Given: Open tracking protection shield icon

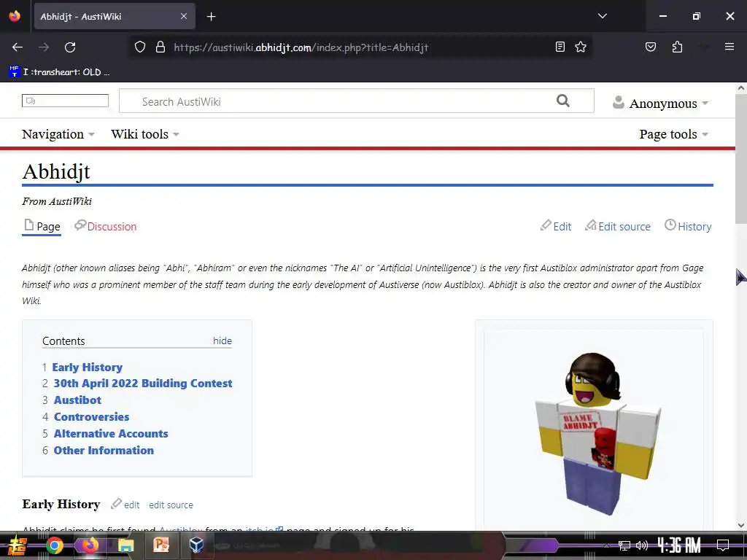Looking at the screenshot, I should coord(139,47).
